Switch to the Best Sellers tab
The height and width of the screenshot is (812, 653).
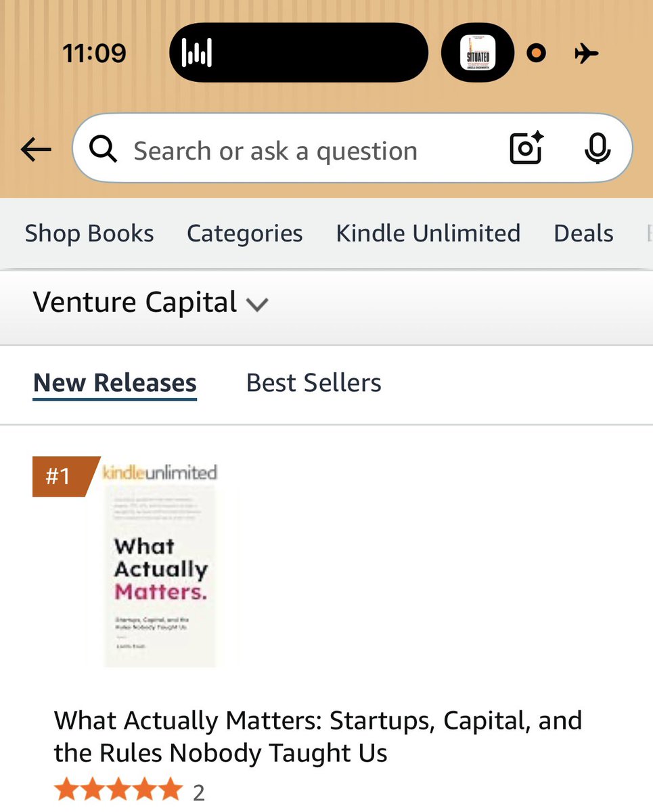click(314, 383)
